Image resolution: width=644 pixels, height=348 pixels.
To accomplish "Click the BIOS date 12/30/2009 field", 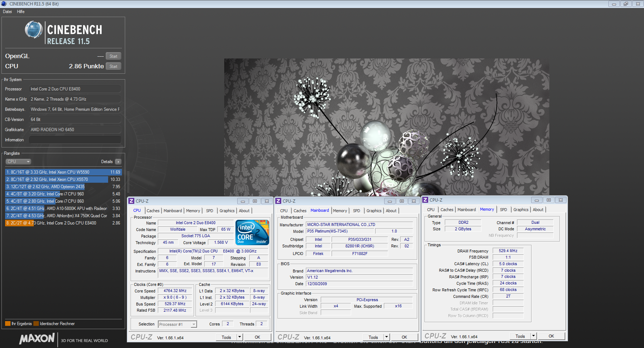I will coord(360,284).
